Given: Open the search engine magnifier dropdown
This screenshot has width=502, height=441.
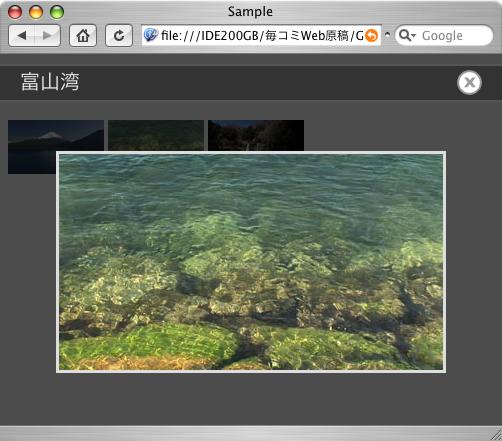Looking at the screenshot, I should [407, 35].
